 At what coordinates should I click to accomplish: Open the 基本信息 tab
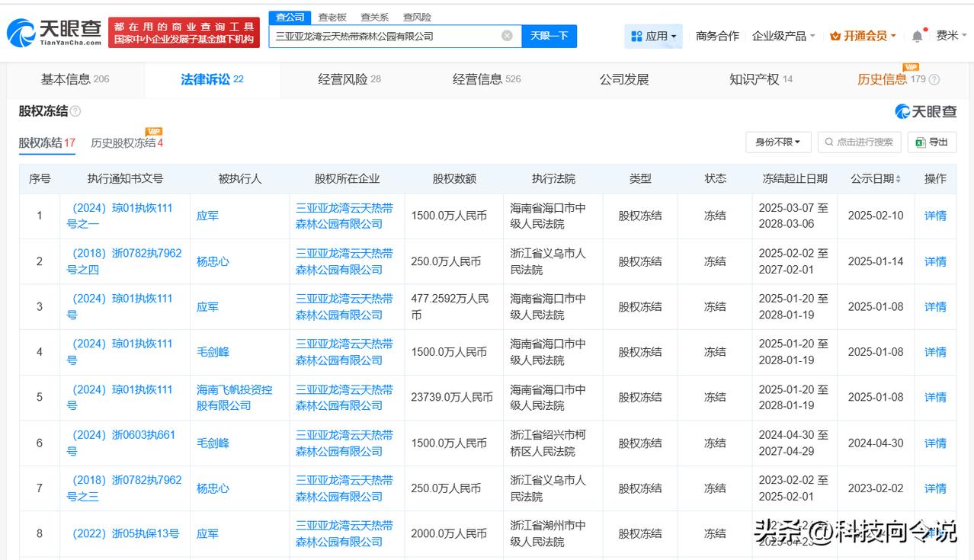pyautogui.click(x=75, y=79)
